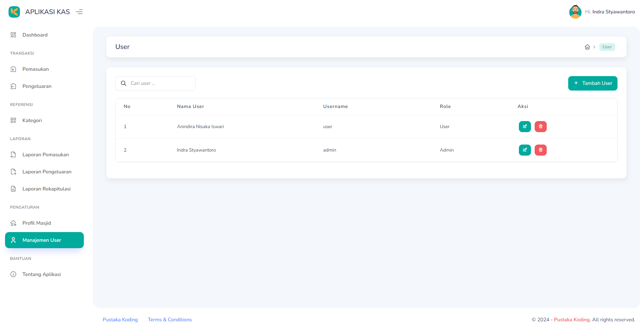
Task: Edit user Anindira Nisaka Iswari
Action: coord(525,126)
